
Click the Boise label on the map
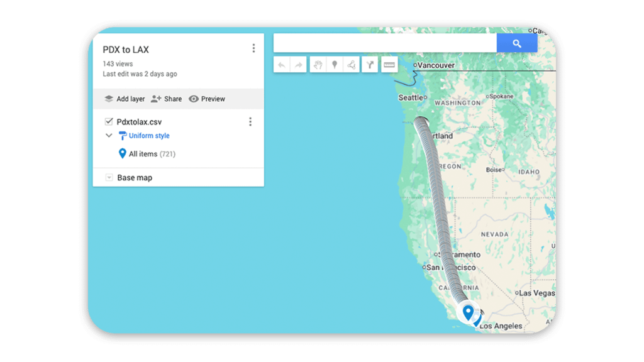pyautogui.click(x=494, y=170)
